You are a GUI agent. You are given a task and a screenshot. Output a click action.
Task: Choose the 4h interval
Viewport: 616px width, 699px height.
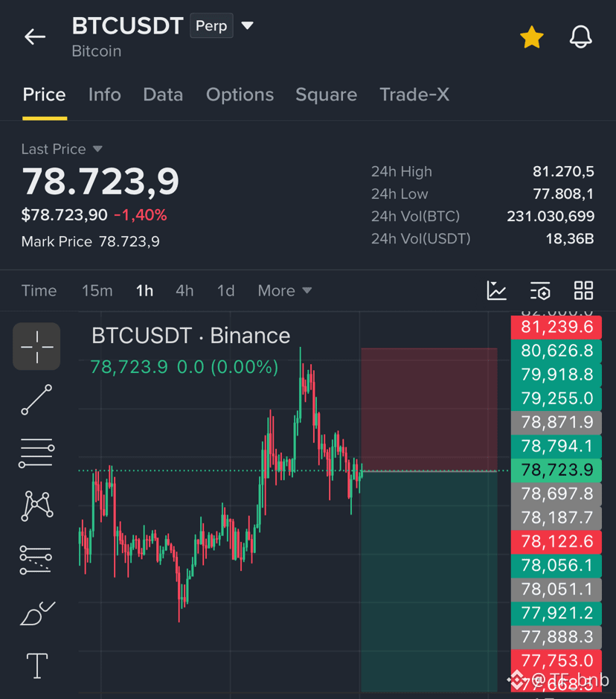click(185, 290)
